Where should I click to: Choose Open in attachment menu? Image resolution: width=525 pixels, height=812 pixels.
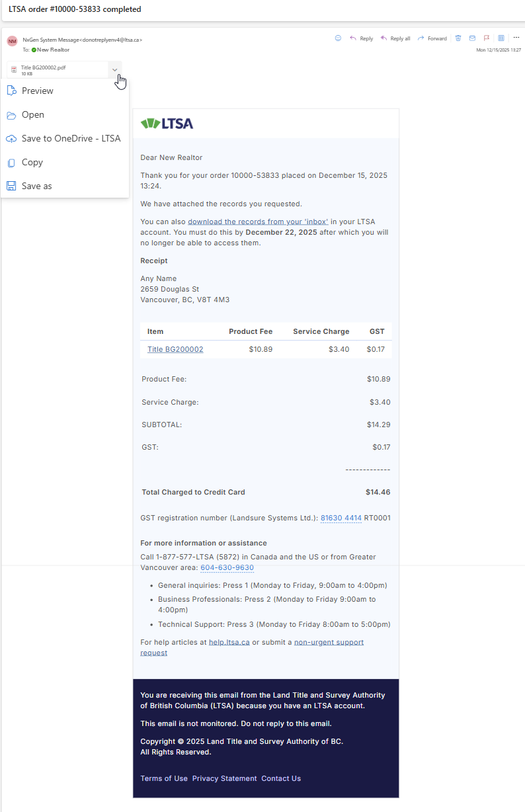click(32, 114)
